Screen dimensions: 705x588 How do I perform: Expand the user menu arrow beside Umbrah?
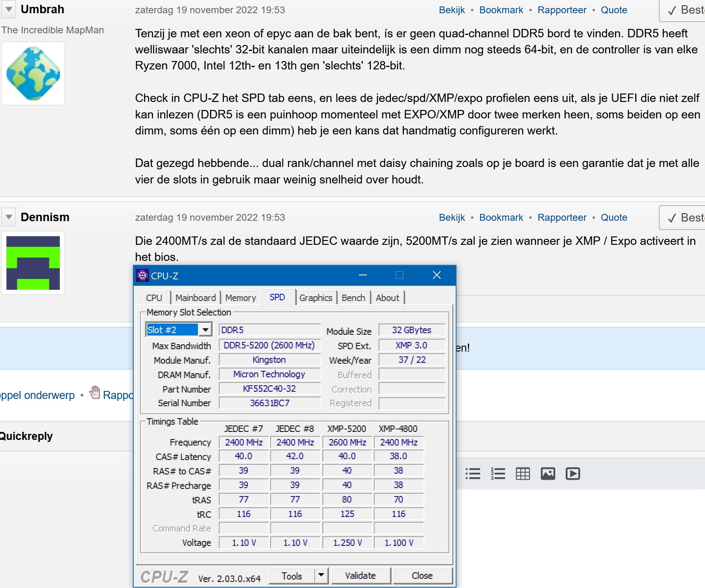pos(9,9)
